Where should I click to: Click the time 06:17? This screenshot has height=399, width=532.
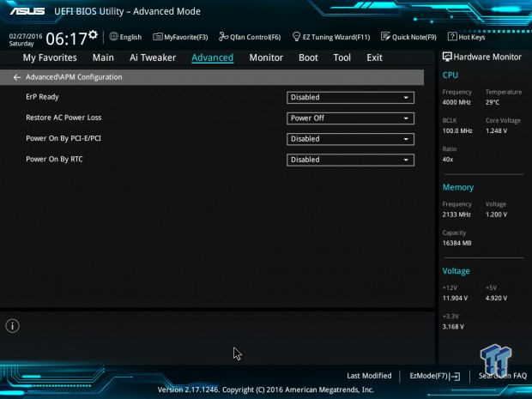coord(67,39)
